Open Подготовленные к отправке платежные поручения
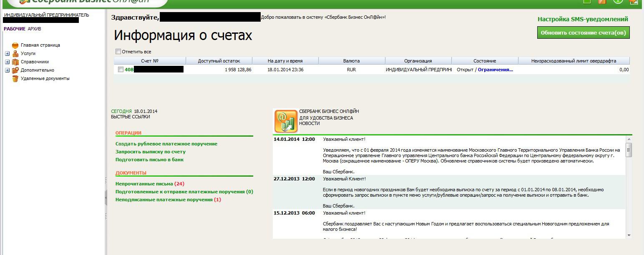Viewport: 644px width, 255px height. [x=184, y=192]
